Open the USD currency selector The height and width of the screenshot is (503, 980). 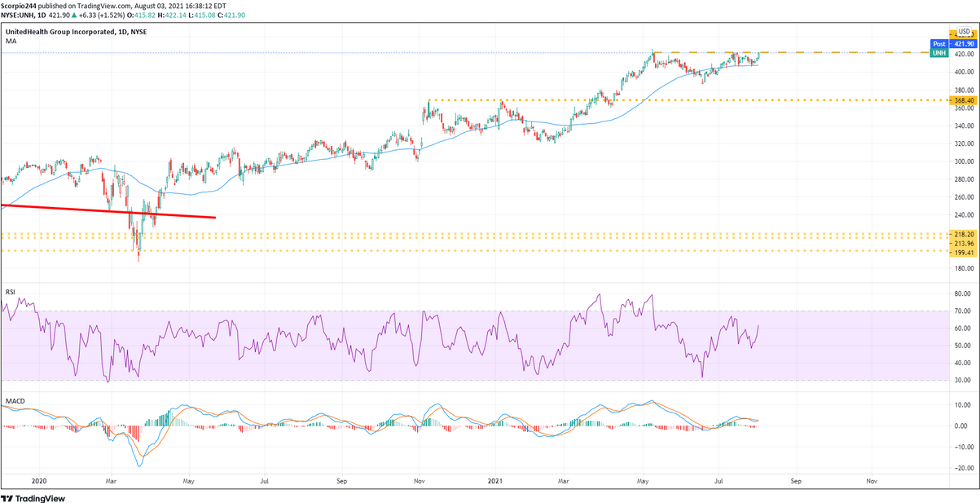(x=964, y=31)
